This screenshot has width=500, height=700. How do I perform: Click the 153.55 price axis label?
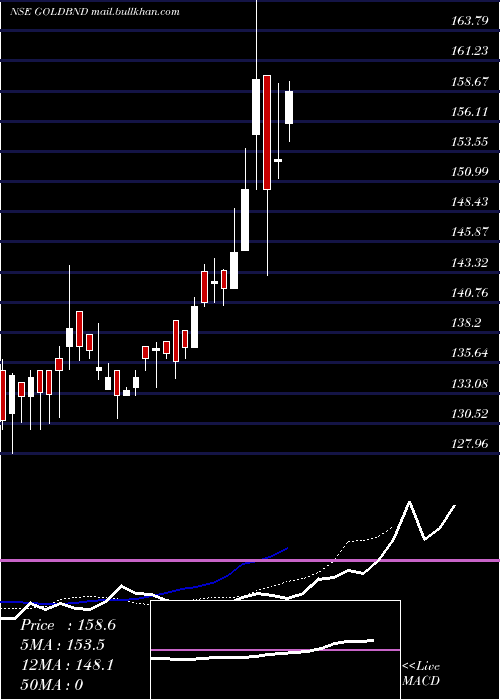[x=469, y=142]
